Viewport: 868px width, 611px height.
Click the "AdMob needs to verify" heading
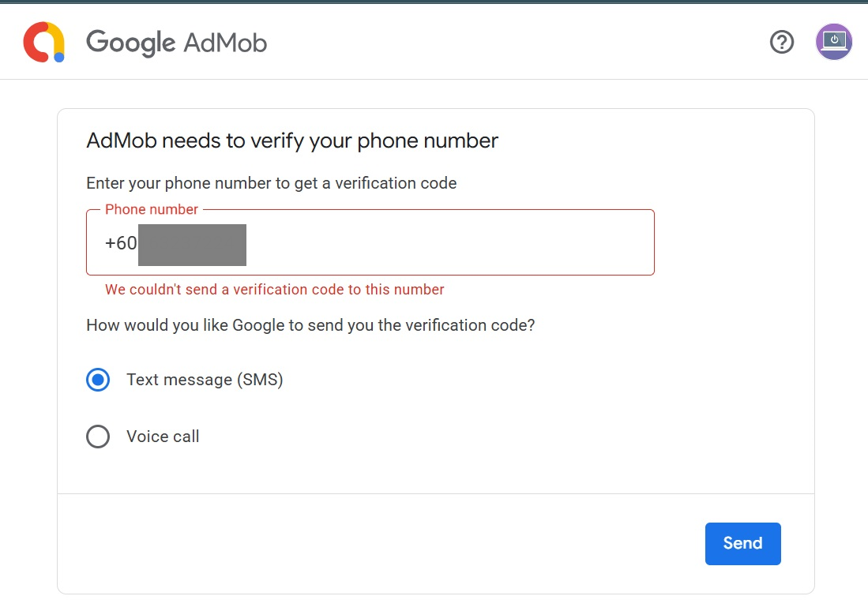pos(292,141)
